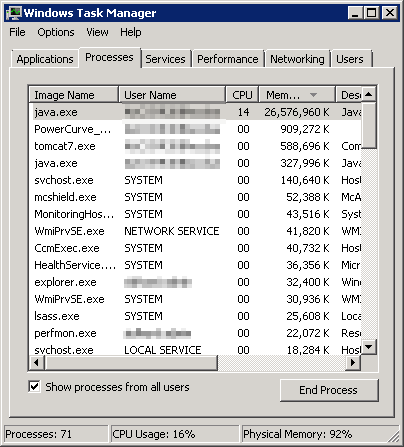
Task: Click the horizontal scrollbar thumb
Action: (x=131, y=362)
